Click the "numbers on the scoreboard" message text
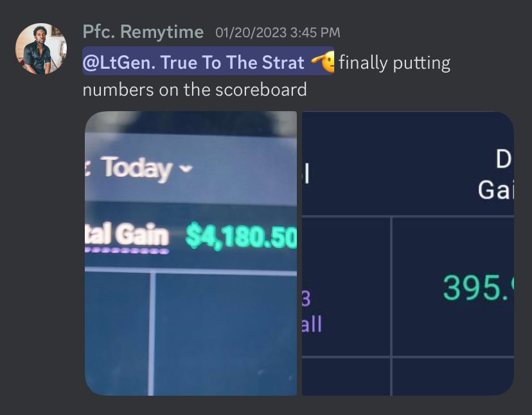 195,89
